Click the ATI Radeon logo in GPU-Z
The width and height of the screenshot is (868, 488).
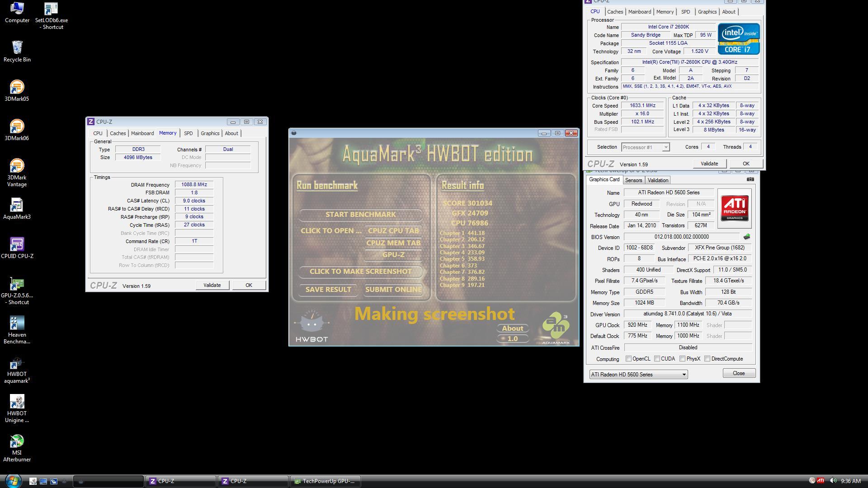point(734,208)
